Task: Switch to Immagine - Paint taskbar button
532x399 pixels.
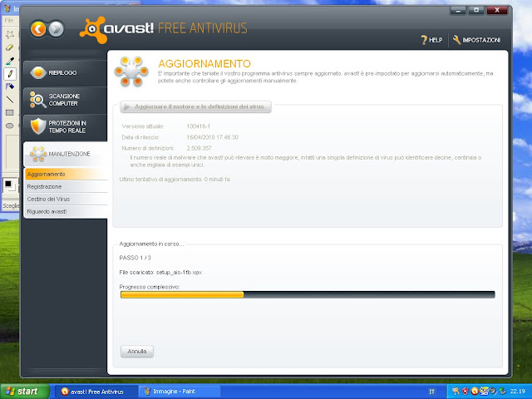Action: [180, 392]
